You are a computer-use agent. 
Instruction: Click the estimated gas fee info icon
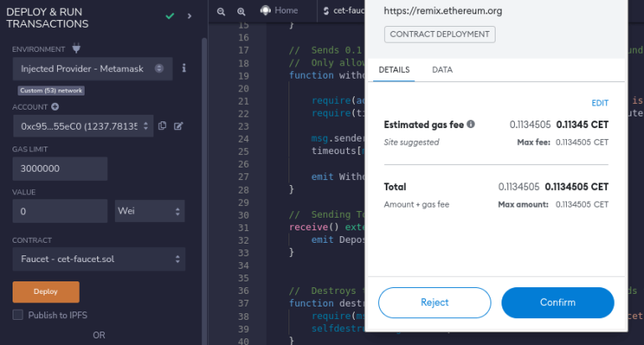coord(470,125)
